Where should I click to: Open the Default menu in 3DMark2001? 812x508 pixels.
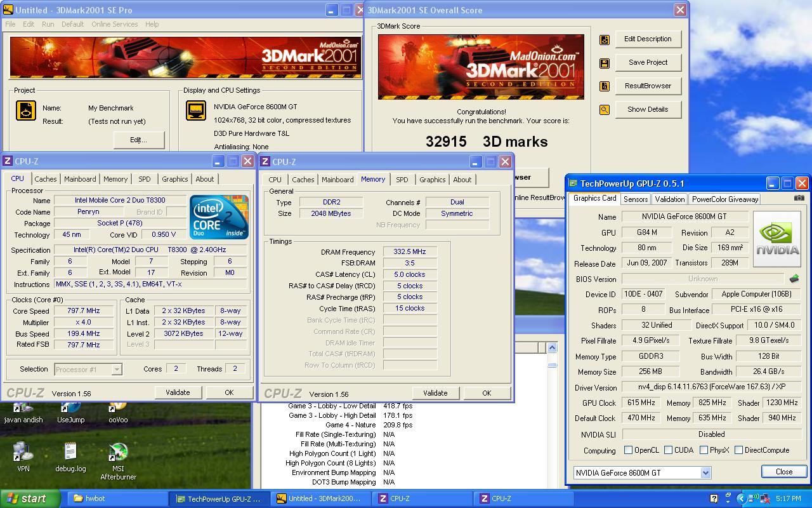coord(72,24)
